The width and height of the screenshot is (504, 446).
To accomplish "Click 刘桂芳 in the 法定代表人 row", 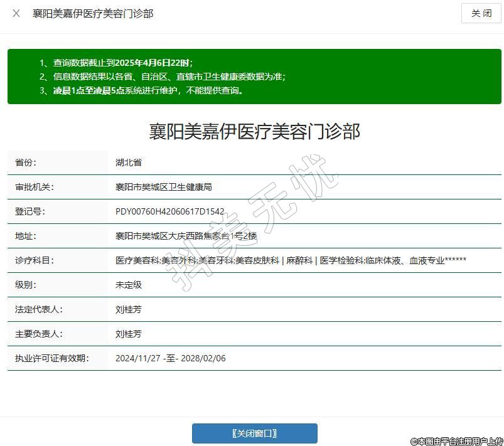I will (x=129, y=309).
